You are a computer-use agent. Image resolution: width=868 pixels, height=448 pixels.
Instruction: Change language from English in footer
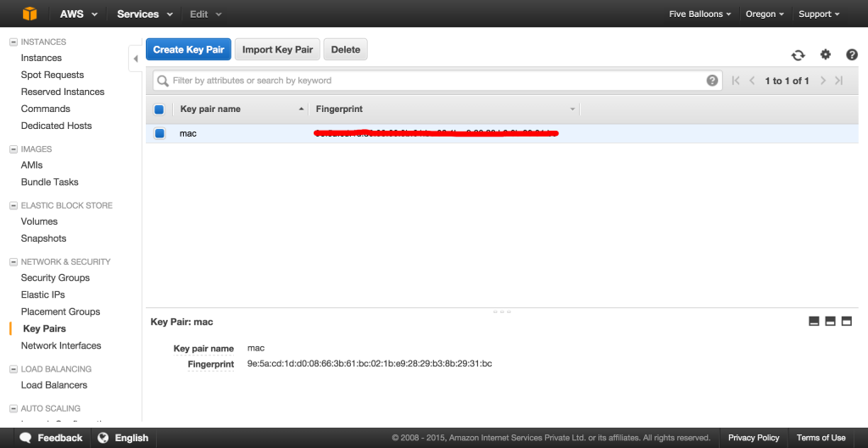(x=122, y=438)
